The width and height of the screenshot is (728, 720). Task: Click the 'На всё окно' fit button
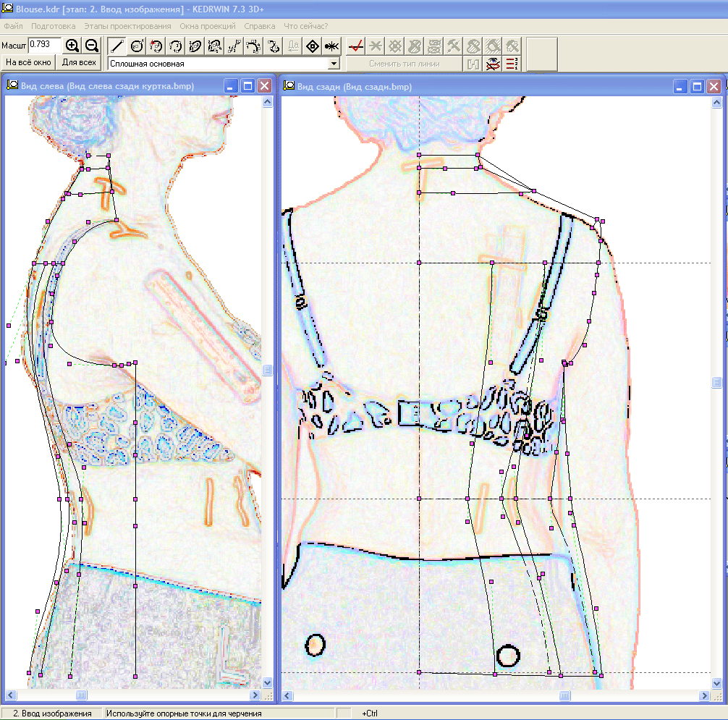point(28,62)
